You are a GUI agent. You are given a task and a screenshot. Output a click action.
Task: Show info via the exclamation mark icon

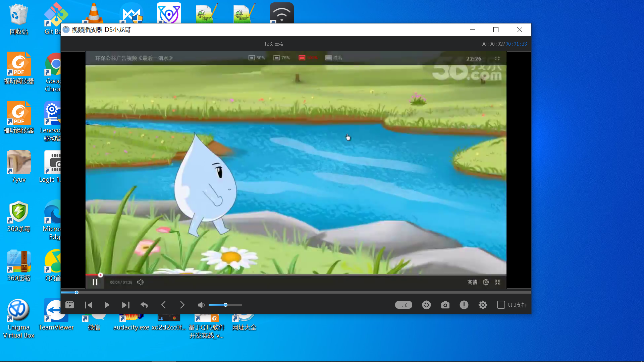(x=464, y=305)
